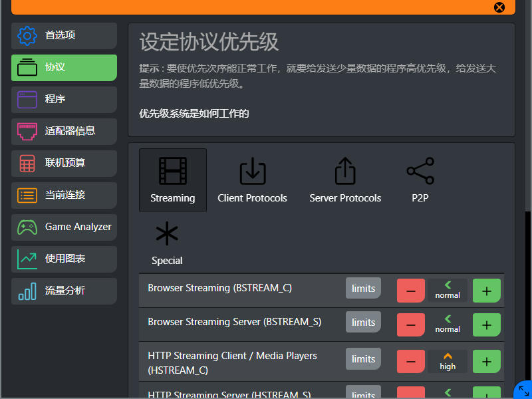The height and width of the screenshot is (399, 532).
Task: Select the Server Protocols upload icon
Action: (345, 180)
